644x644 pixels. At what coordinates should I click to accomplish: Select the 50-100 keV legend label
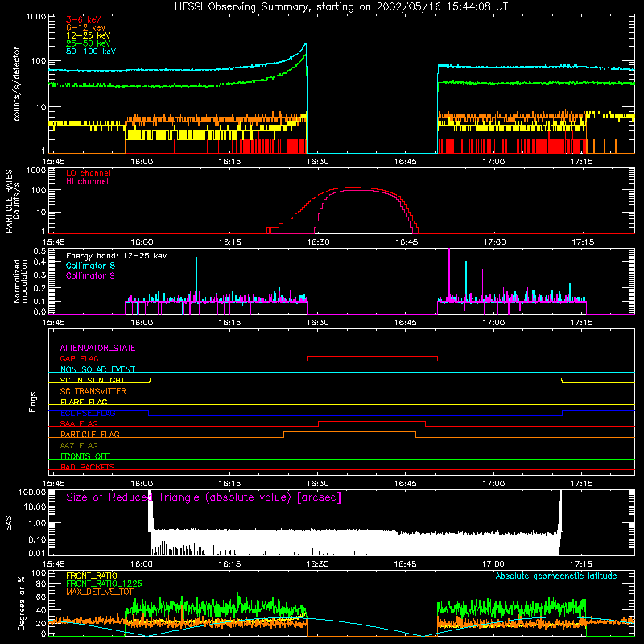click(x=91, y=52)
